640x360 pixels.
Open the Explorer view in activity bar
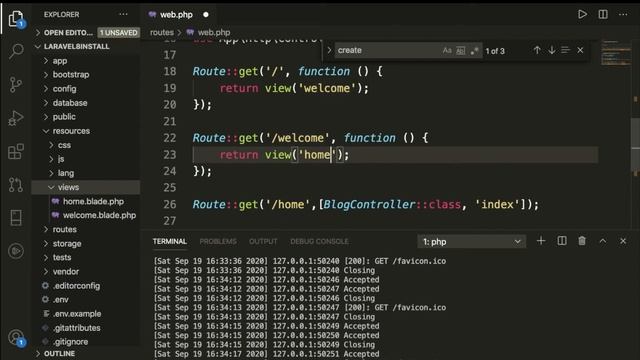click(x=16, y=18)
